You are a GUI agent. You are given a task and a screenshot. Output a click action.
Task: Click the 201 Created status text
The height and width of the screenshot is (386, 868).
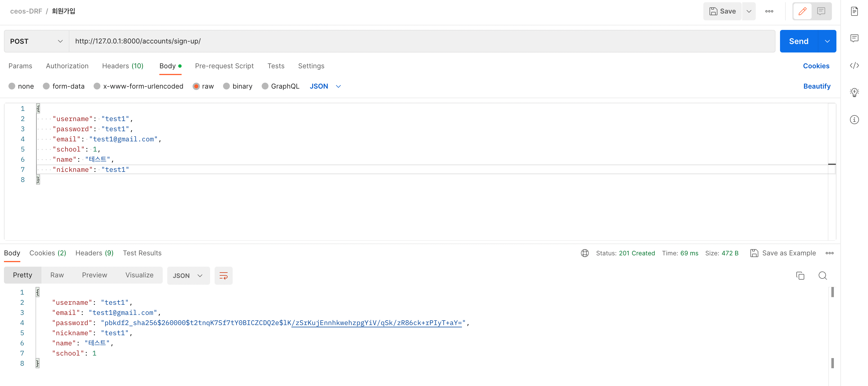tap(636, 253)
